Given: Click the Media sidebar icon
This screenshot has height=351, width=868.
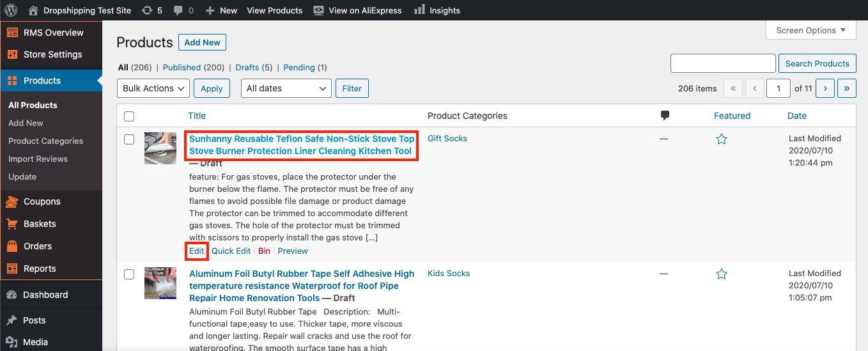Looking at the screenshot, I should coord(12,342).
